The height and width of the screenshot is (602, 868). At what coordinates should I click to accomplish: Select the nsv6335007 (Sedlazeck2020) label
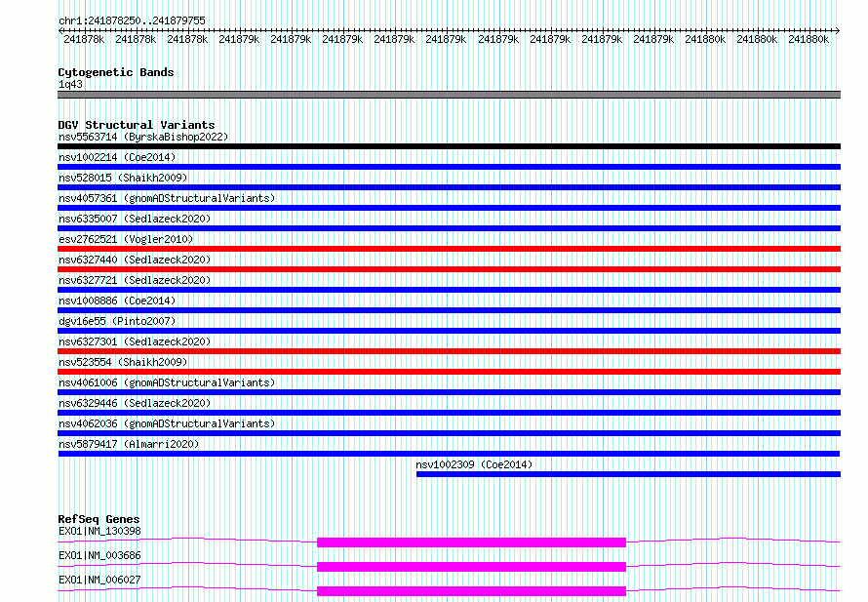[x=135, y=219]
